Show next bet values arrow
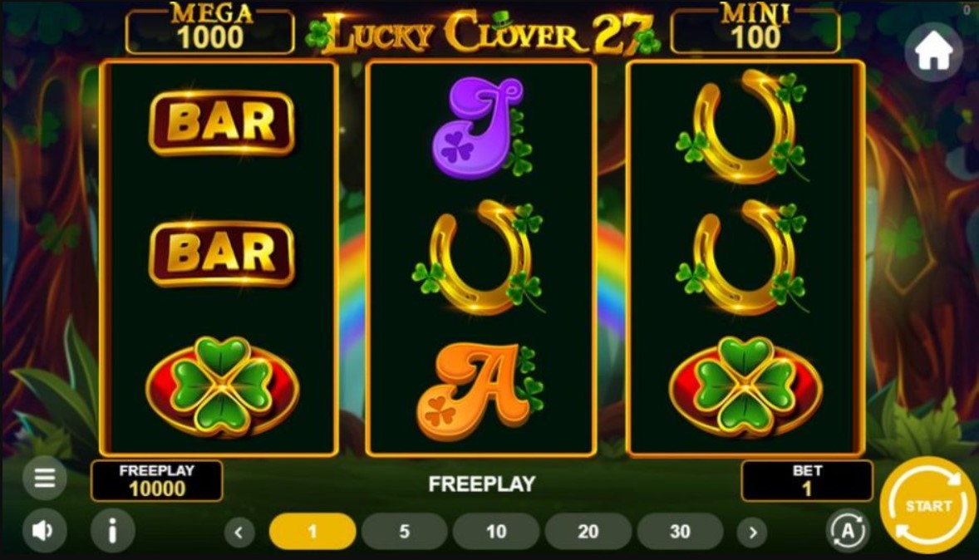Screen dimensions: 979x560 752,532
